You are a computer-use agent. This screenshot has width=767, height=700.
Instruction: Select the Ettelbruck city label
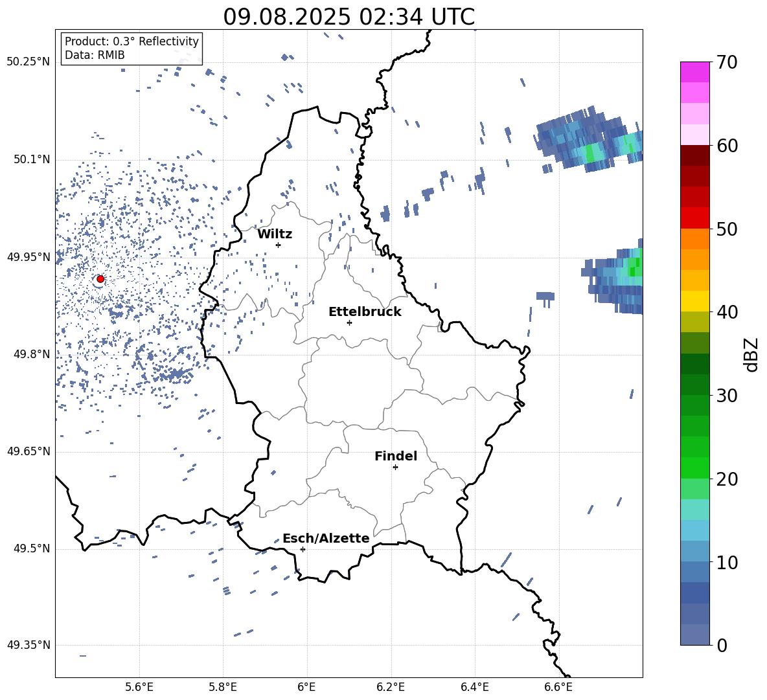click(x=365, y=312)
